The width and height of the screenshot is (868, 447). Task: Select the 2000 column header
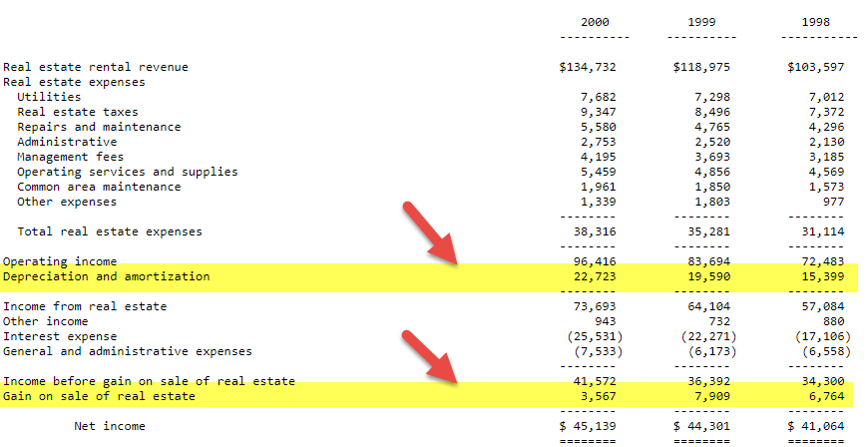click(595, 22)
